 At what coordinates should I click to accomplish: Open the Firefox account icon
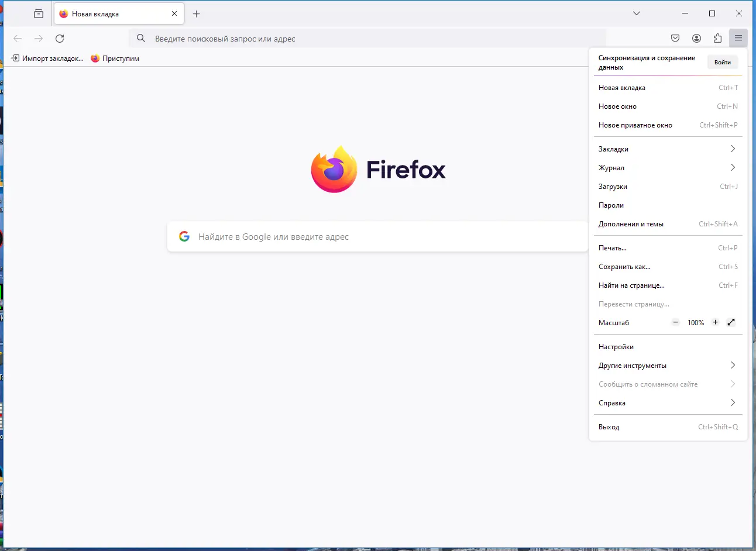click(x=696, y=39)
